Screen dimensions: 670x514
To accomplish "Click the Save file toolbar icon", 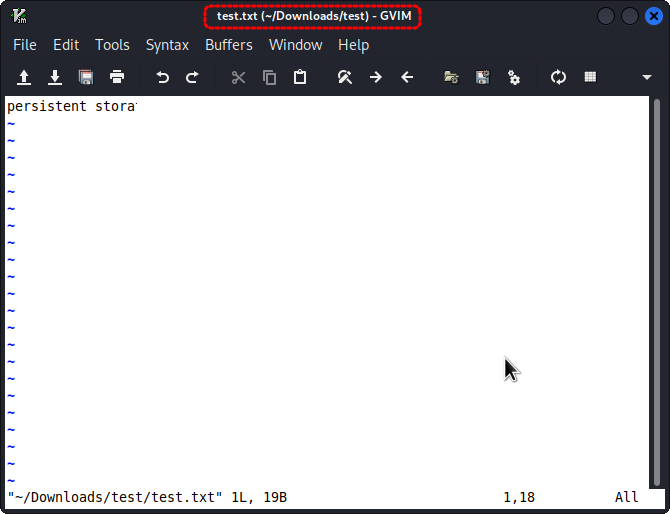I will click(55, 77).
